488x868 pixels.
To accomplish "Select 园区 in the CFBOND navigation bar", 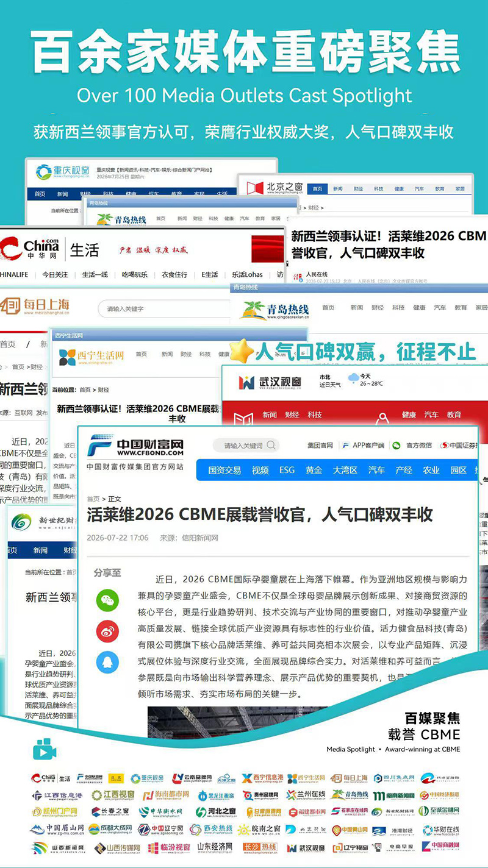I will pyautogui.click(x=458, y=470).
